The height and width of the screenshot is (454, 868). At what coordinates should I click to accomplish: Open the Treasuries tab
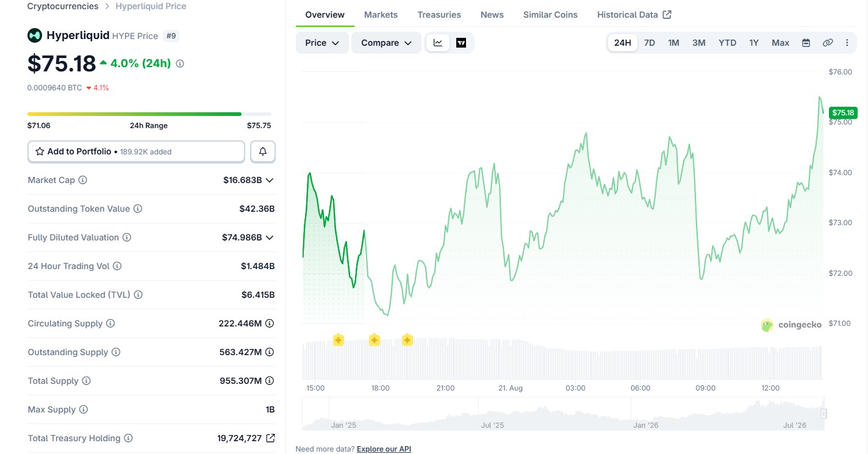[x=439, y=15]
